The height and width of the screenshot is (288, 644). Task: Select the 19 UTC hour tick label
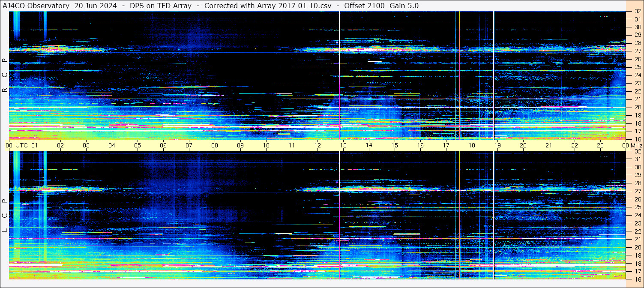pos(497,145)
